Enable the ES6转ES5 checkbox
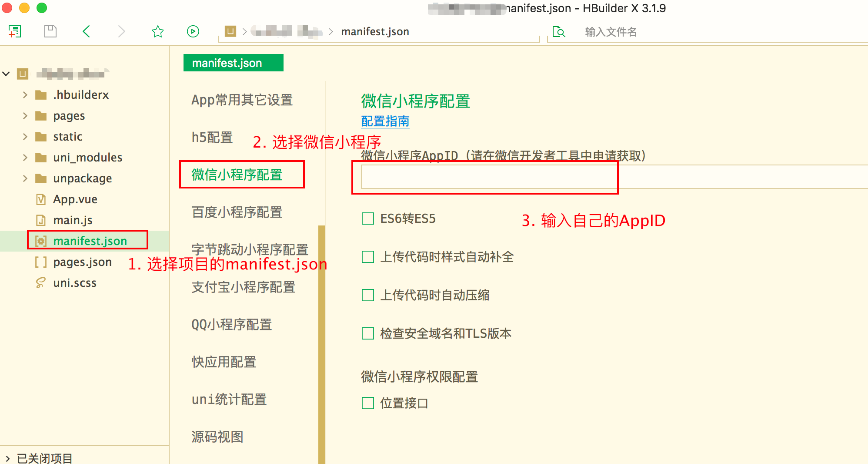The height and width of the screenshot is (464, 868). 368,219
